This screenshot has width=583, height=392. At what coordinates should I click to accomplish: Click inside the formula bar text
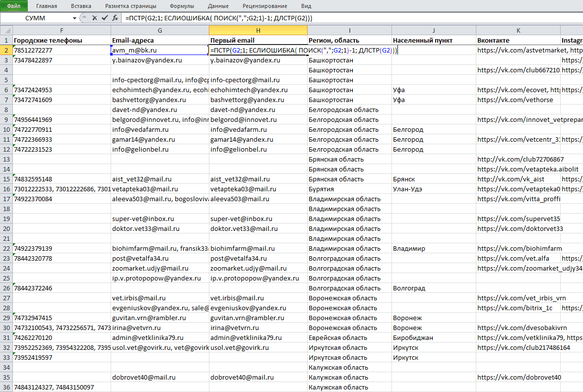click(219, 18)
